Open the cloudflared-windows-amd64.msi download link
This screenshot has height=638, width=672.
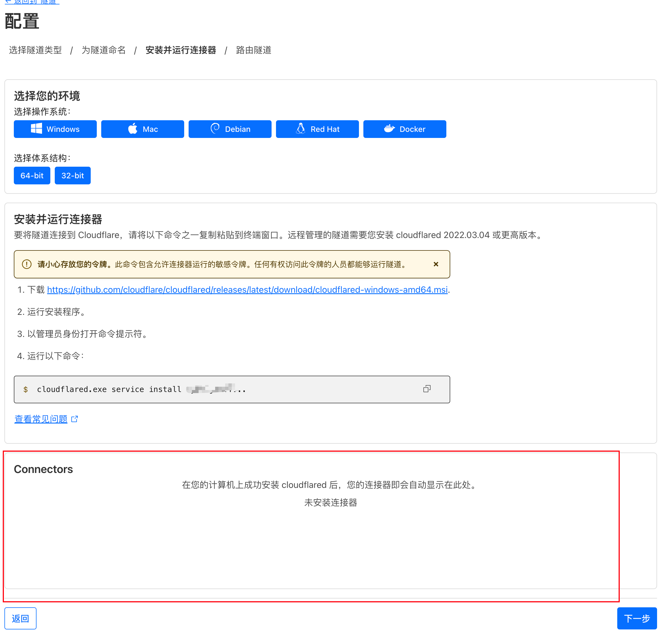[x=248, y=290]
